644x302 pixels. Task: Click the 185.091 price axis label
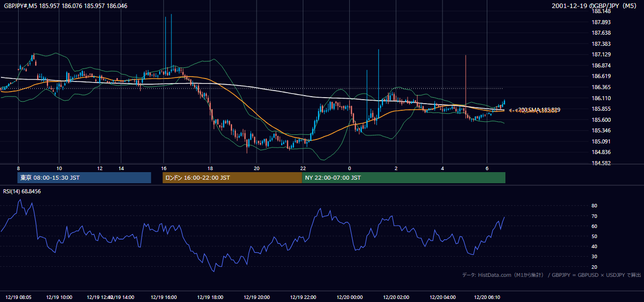tap(601, 141)
